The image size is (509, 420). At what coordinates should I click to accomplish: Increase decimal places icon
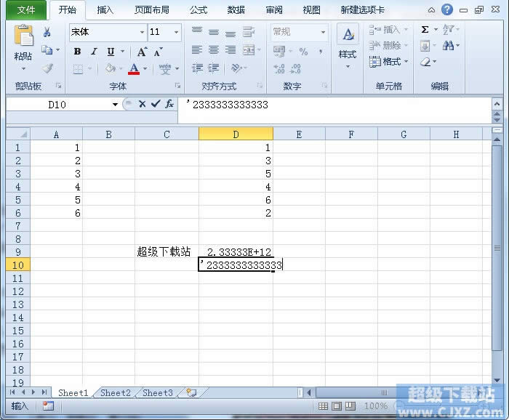[279, 68]
